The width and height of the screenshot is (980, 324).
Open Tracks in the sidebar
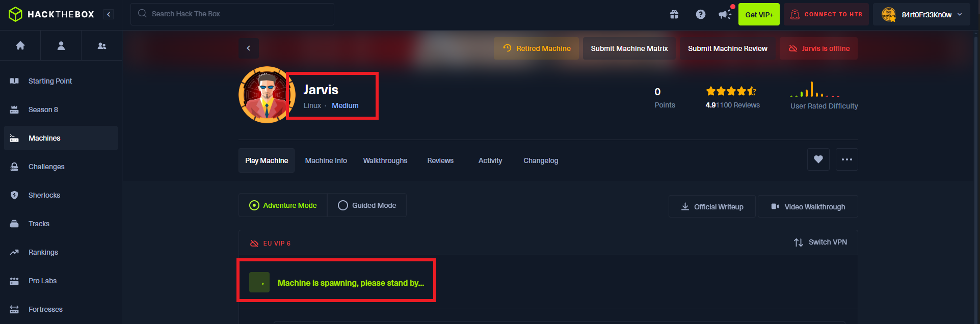(61, 224)
